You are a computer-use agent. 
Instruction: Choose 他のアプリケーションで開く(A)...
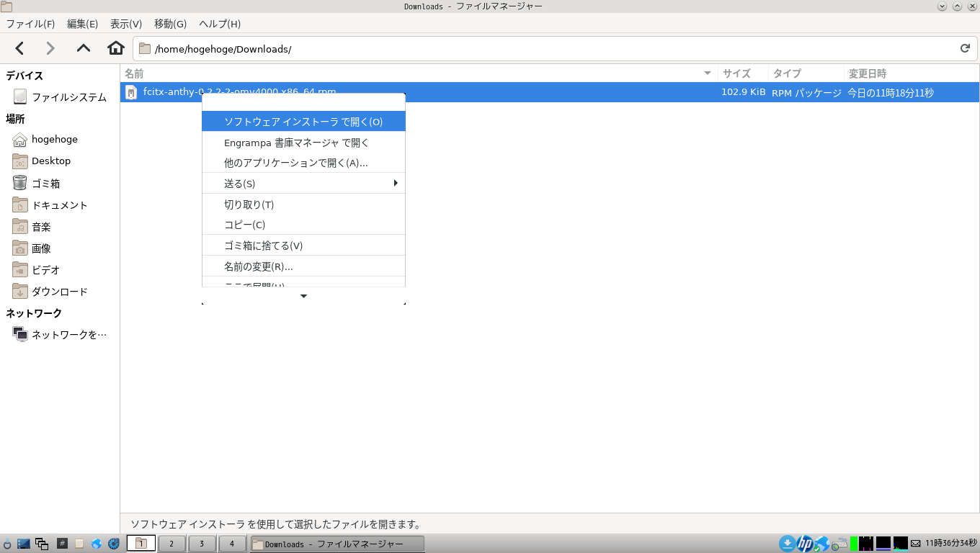[x=303, y=163]
